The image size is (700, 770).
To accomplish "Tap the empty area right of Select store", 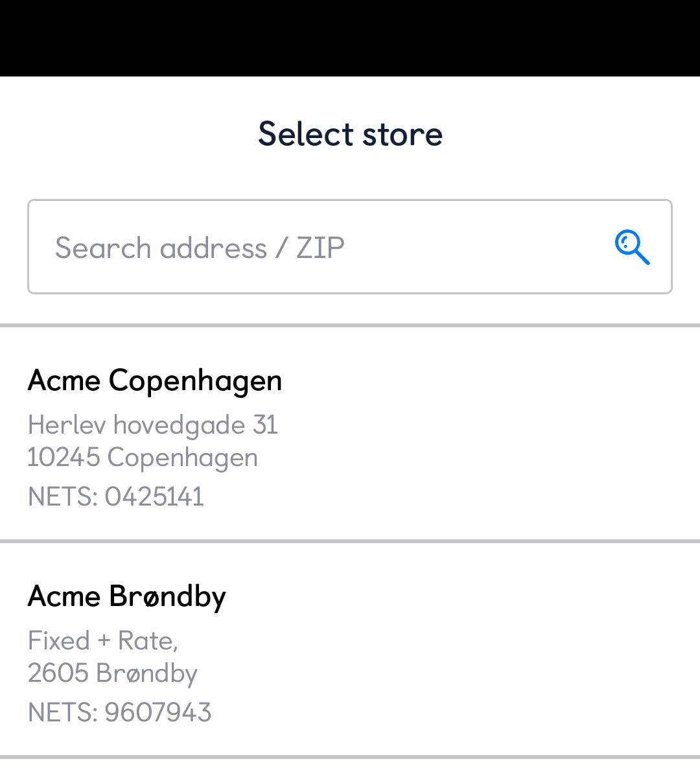I will pos(570,134).
